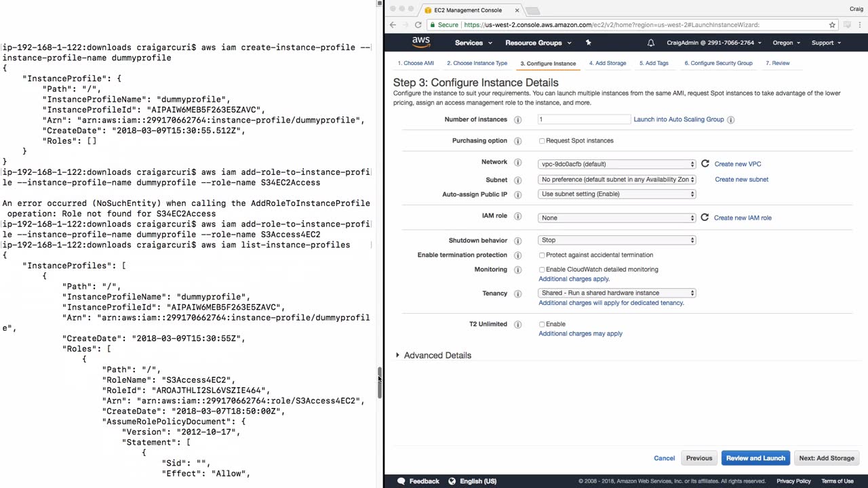The width and height of the screenshot is (868, 488).
Task: Show info for Number of instances
Action: pos(517,120)
